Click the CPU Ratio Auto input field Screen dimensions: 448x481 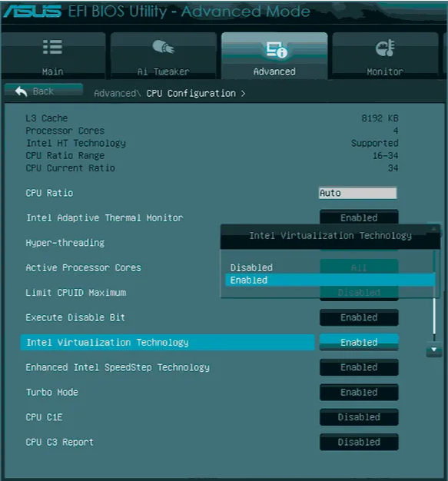357,193
